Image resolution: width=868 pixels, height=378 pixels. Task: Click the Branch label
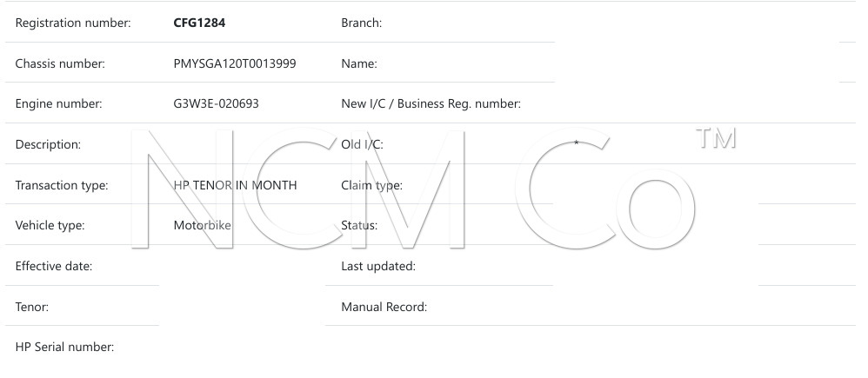[x=362, y=23]
